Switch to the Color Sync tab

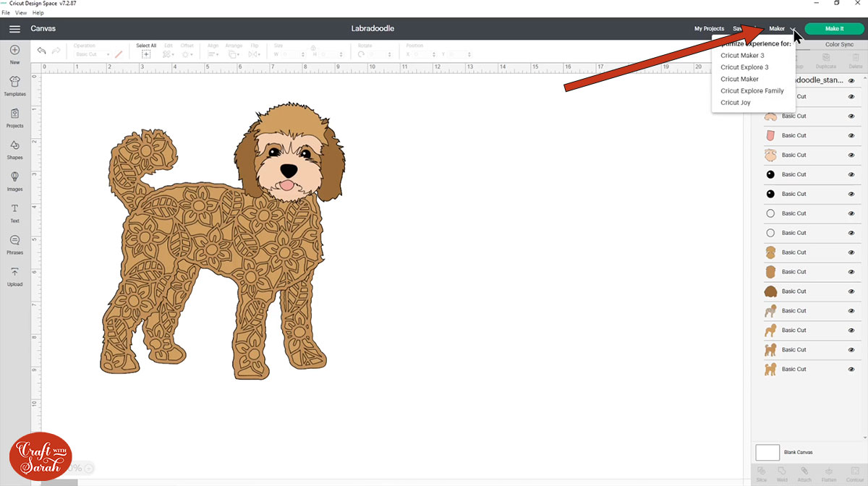tap(839, 45)
